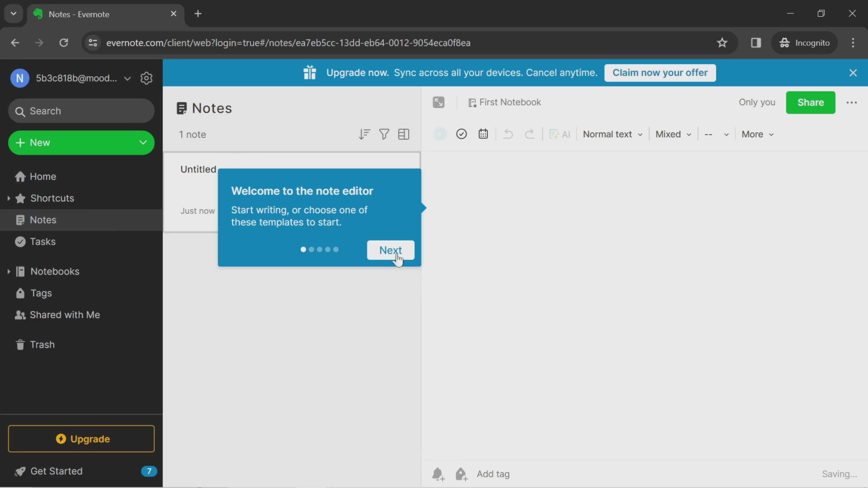Toggle the redo button in toolbar

point(529,134)
